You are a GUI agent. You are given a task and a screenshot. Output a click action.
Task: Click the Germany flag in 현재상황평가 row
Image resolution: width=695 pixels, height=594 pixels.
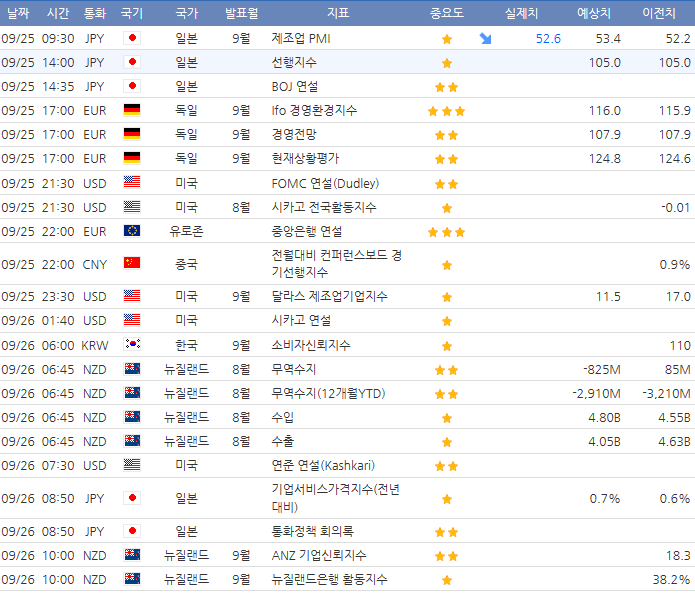click(x=132, y=158)
